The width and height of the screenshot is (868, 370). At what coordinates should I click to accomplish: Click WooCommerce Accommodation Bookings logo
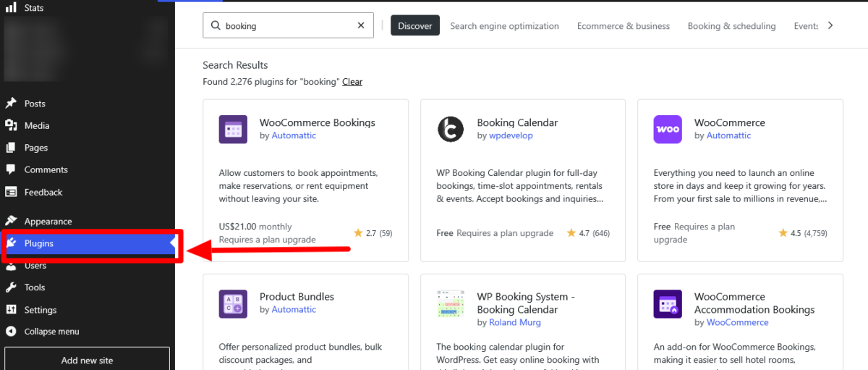pyautogui.click(x=668, y=304)
